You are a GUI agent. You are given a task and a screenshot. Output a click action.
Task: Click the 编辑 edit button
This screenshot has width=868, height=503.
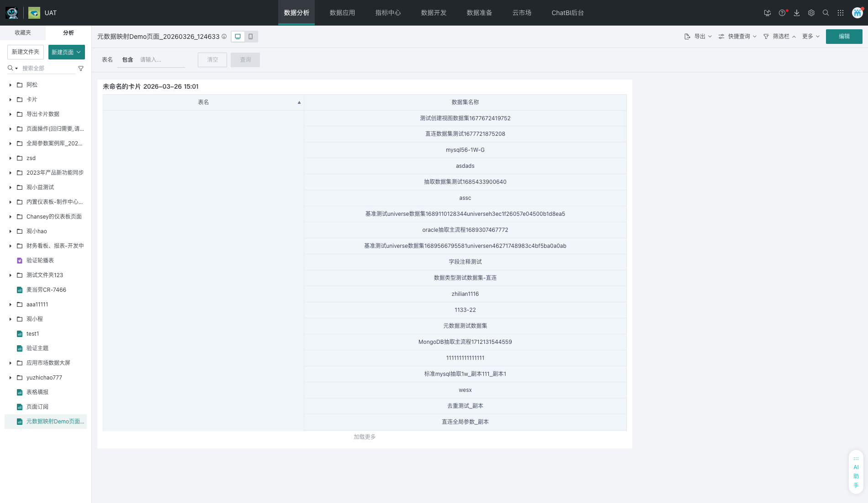844,37
